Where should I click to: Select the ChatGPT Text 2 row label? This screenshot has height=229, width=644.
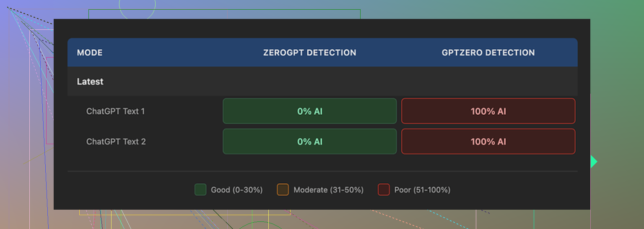[116, 142]
